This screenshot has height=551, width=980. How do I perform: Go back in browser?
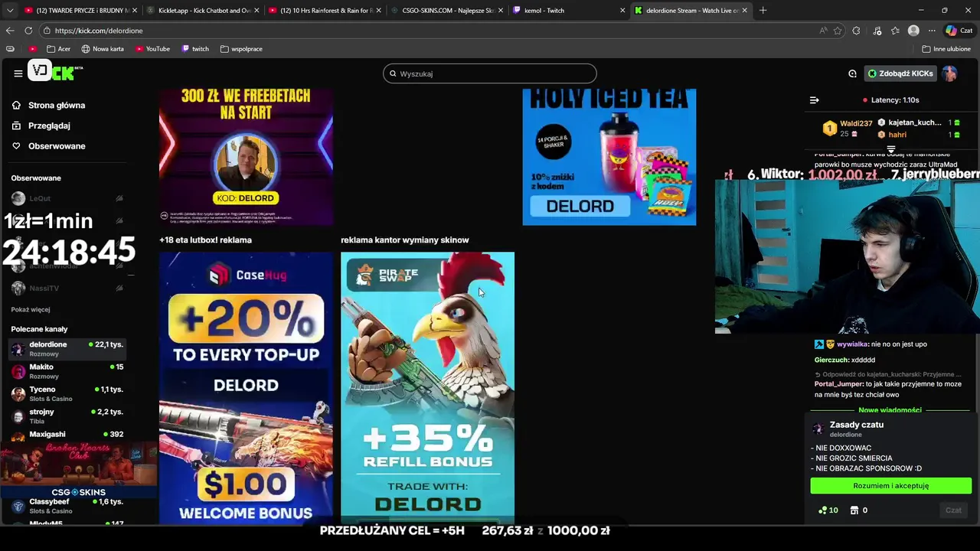pyautogui.click(x=10, y=31)
